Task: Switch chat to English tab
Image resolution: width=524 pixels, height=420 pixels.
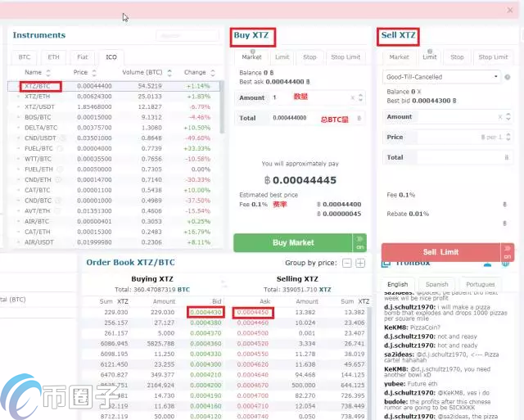Action: 398,284
